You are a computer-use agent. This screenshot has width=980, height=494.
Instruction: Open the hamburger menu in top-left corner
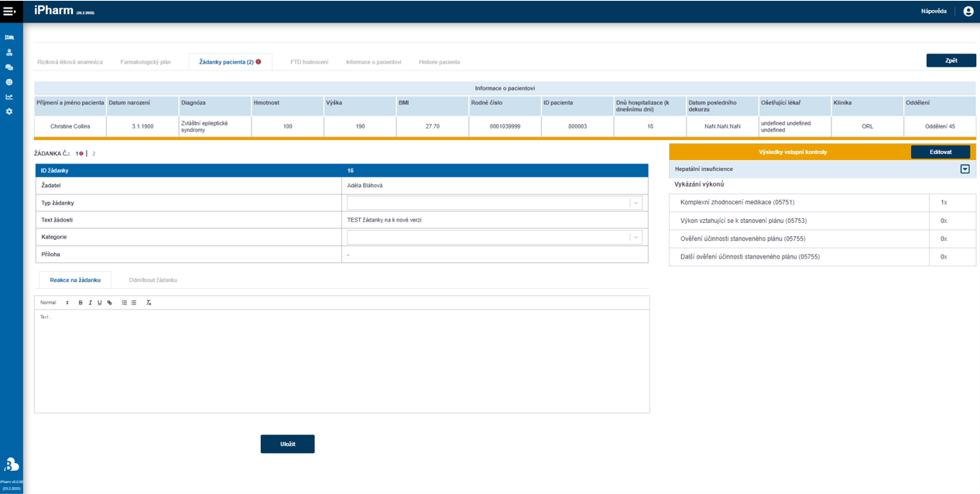9,11
